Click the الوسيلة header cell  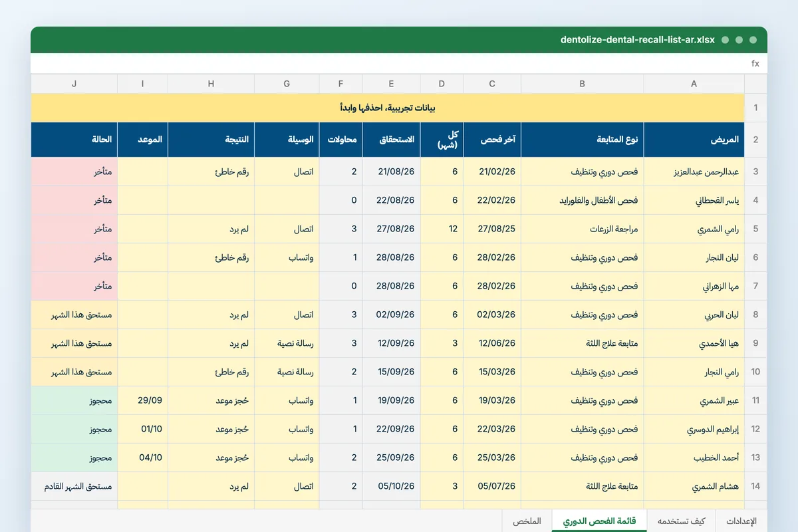pos(287,140)
